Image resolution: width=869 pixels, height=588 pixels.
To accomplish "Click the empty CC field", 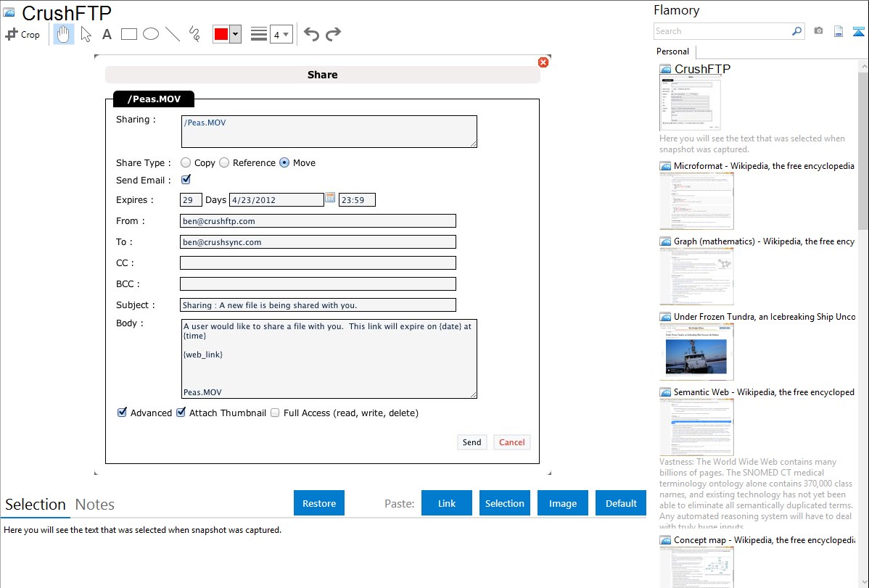I will [x=318, y=263].
